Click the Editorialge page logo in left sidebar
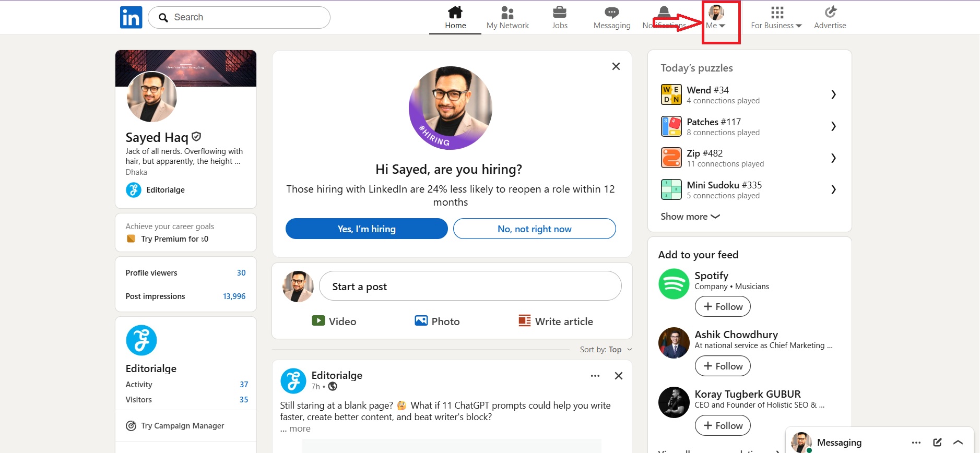Viewport: 980px width, 453px height. 141,340
